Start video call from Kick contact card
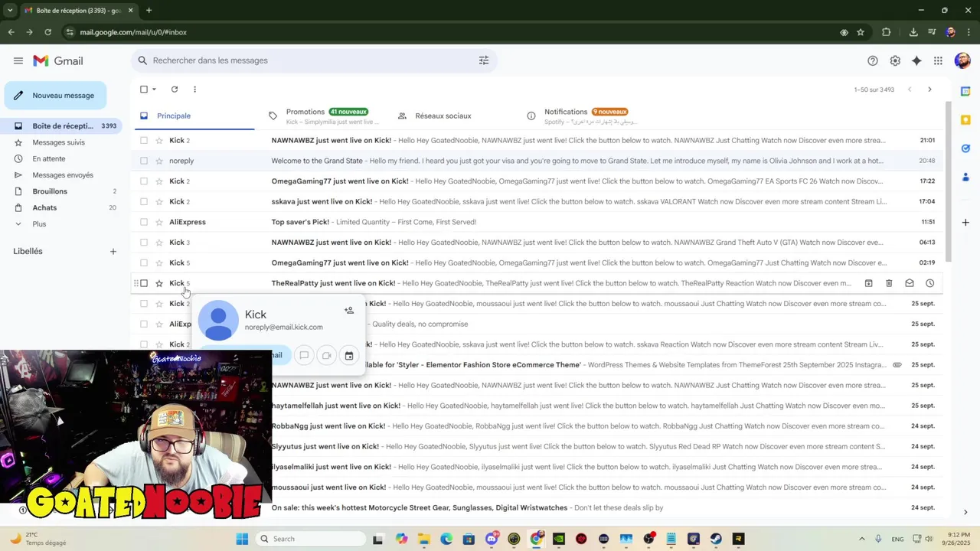 tap(326, 355)
